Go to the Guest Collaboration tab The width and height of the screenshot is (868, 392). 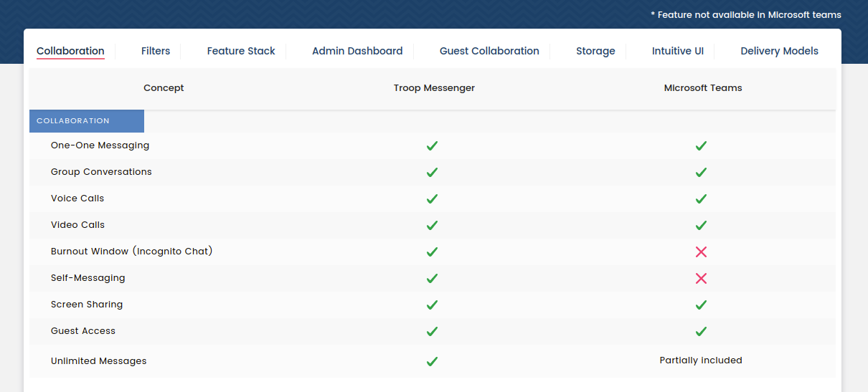(489, 51)
